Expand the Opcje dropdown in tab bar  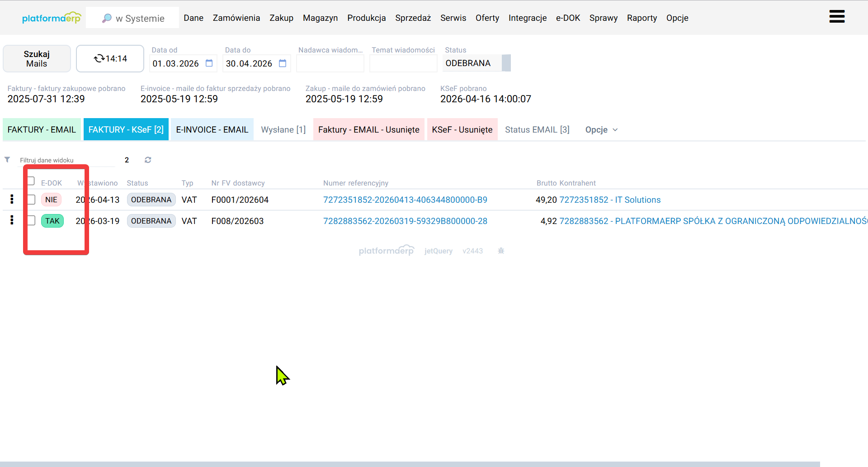coord(601,130)
